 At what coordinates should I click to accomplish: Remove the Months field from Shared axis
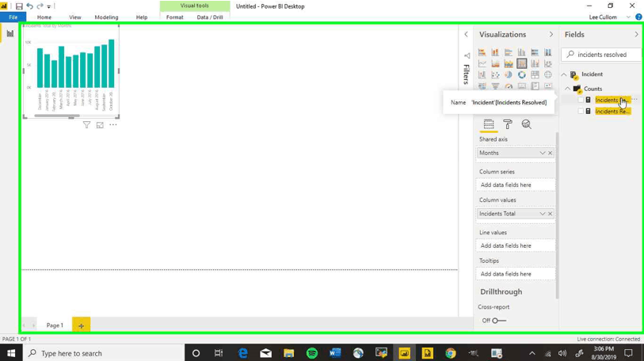550,153
